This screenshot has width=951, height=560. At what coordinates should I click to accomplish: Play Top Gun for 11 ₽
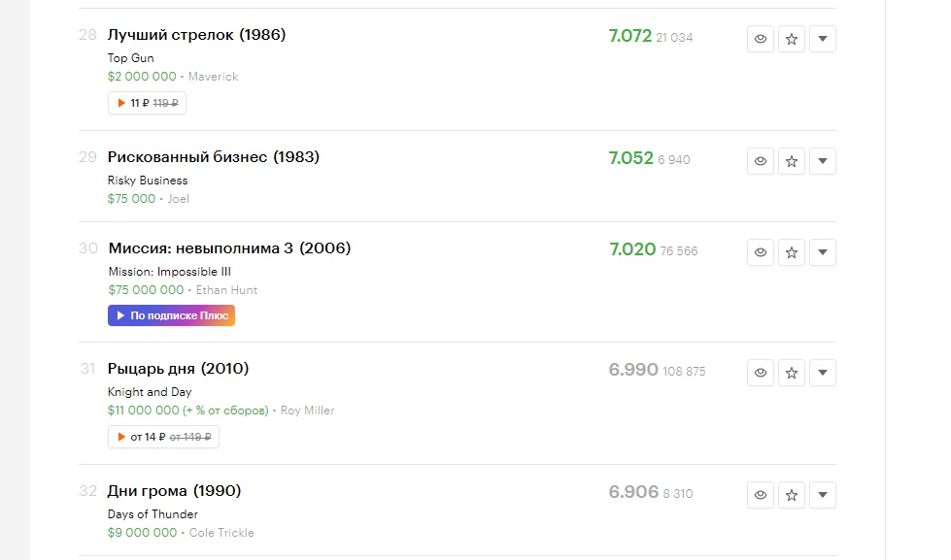pyautogui.click(x=147, y=103)
